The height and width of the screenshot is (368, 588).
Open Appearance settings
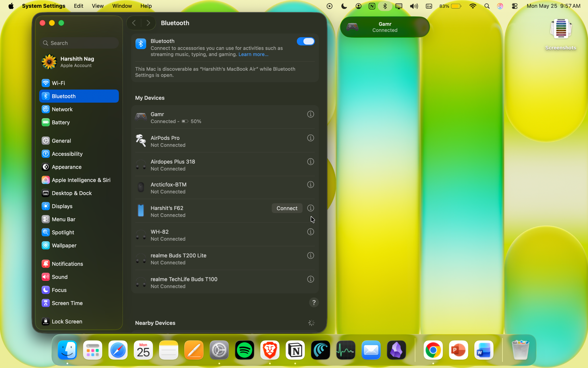(79, 167)
